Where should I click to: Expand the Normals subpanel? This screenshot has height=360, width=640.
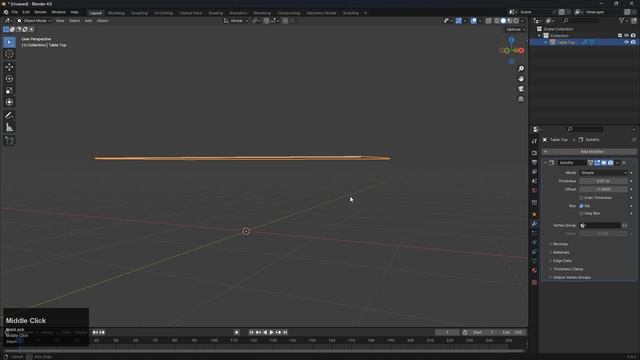pos(560,244)
